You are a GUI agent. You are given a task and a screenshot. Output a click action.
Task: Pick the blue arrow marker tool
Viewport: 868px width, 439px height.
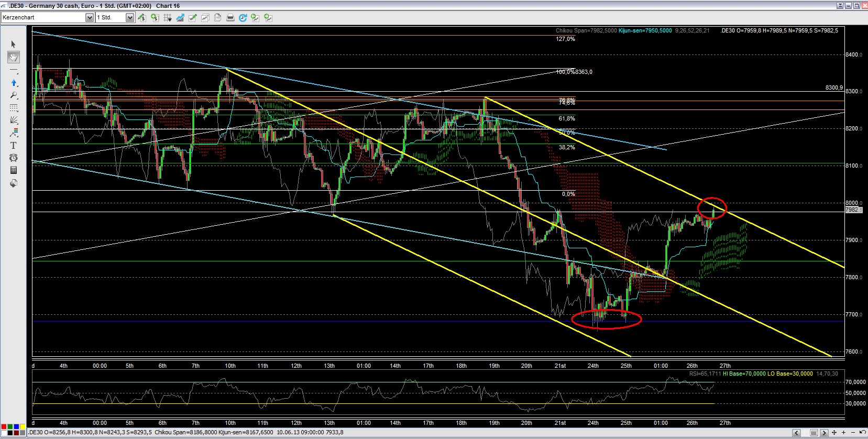click(14, 83)
